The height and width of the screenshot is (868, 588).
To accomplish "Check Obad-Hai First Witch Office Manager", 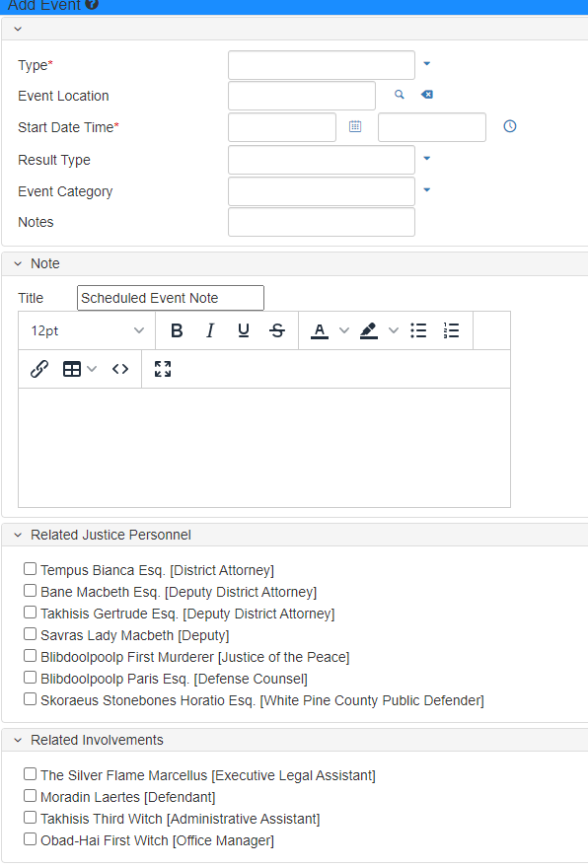I will click(30, 838).
